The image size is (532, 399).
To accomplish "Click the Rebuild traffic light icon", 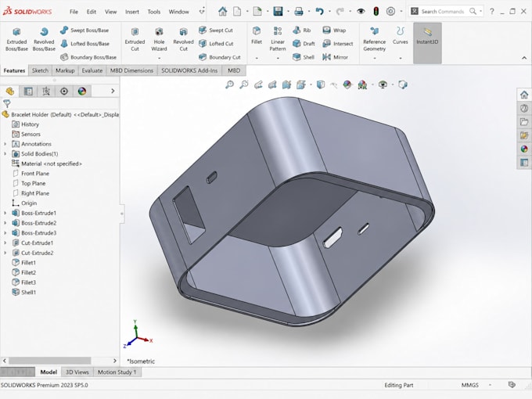I will (376, 11).
